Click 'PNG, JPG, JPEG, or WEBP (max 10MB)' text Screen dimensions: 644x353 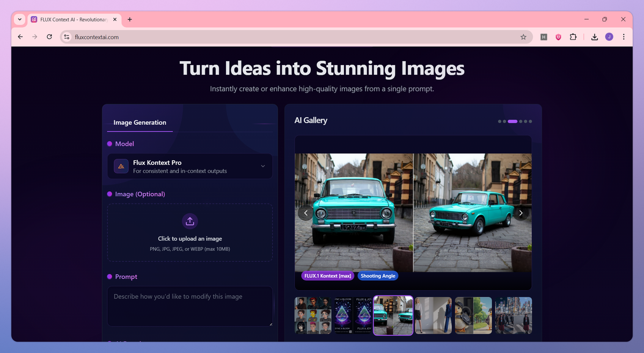pos(190,249)
